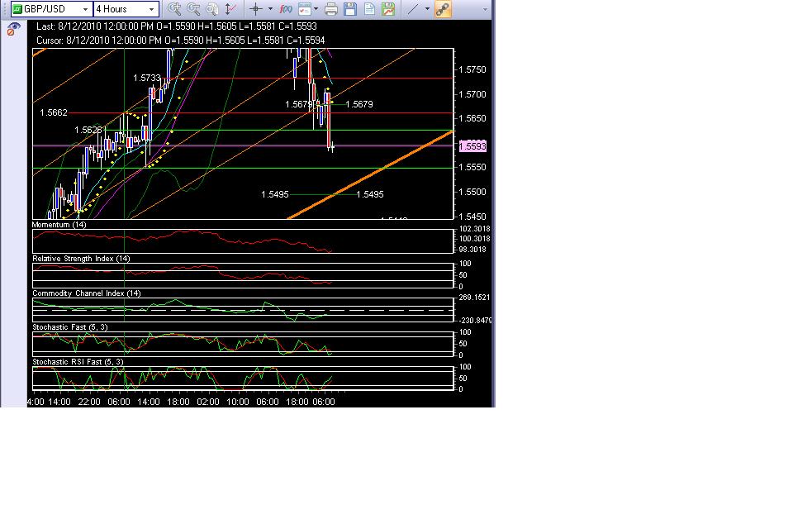Click the zoom region magnifier icon
The height and width of the screenshot is (505, 812).
[x=211, y=9]
